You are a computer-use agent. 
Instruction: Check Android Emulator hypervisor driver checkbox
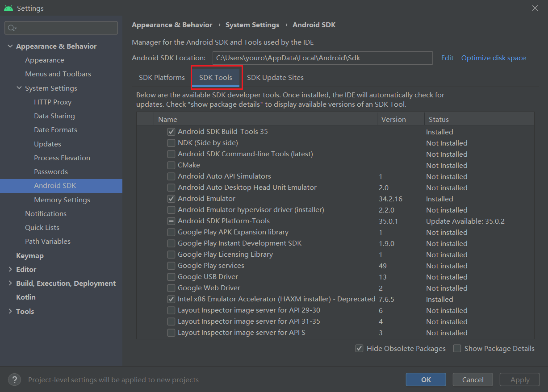point(171,210)
